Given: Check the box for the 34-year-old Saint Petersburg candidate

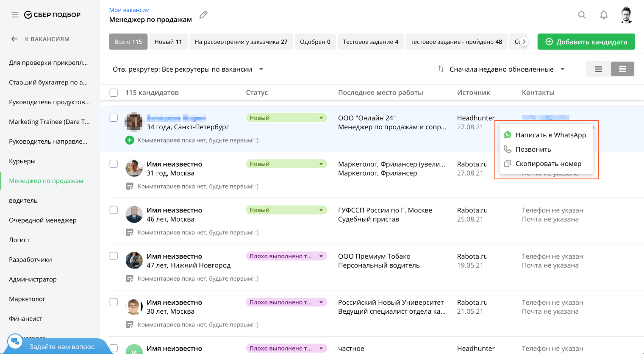Looking at the screenshot, I should pos(114,118).
